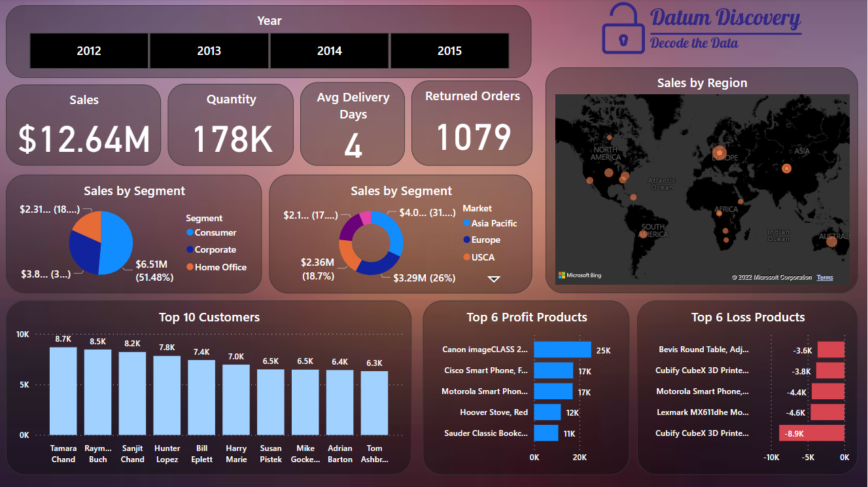Select the Europe legend marker
This screenshot has width=868, height=487.
(466, 240)
